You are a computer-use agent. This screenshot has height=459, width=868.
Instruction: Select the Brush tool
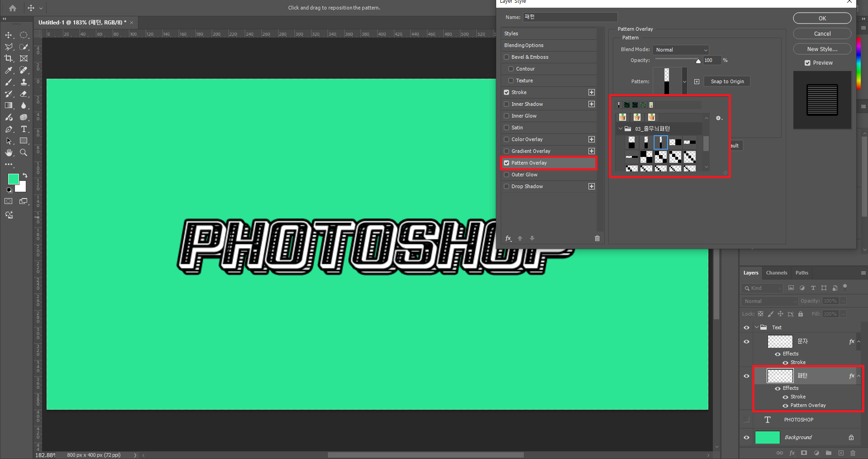coord(9,82)
